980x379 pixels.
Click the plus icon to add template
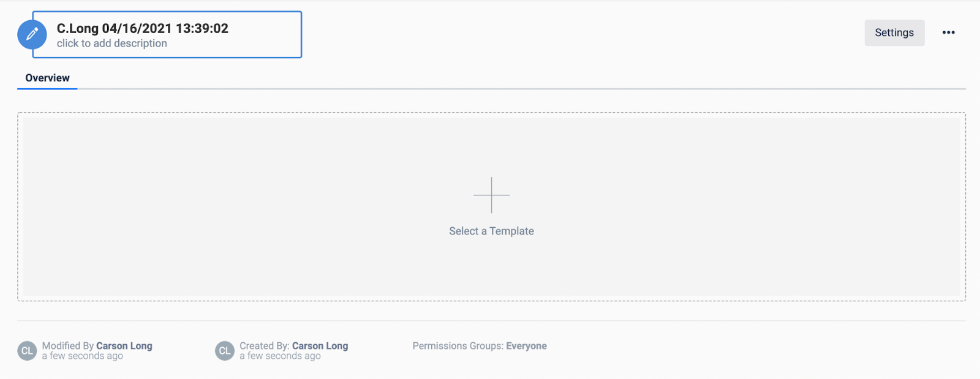[x=491, y=195]
